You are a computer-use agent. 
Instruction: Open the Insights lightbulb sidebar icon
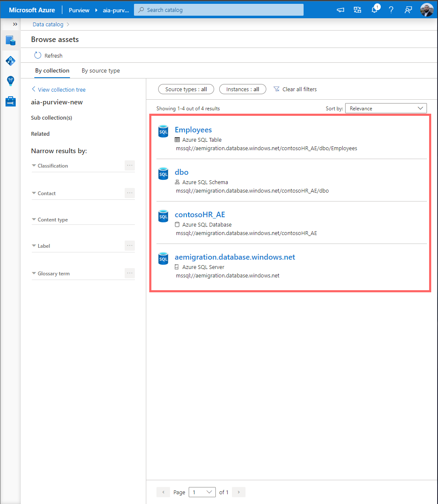(11, 81)
